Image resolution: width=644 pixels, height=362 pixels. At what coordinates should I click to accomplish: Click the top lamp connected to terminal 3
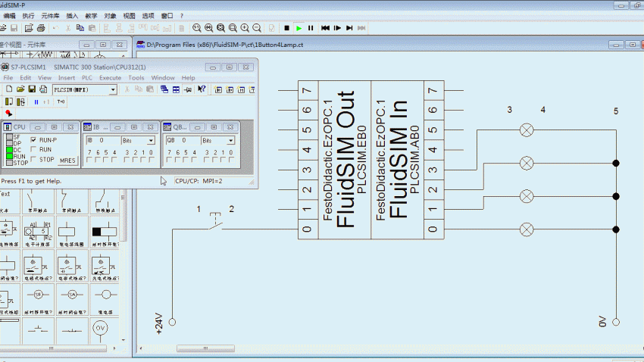click(x=527, y=130)
